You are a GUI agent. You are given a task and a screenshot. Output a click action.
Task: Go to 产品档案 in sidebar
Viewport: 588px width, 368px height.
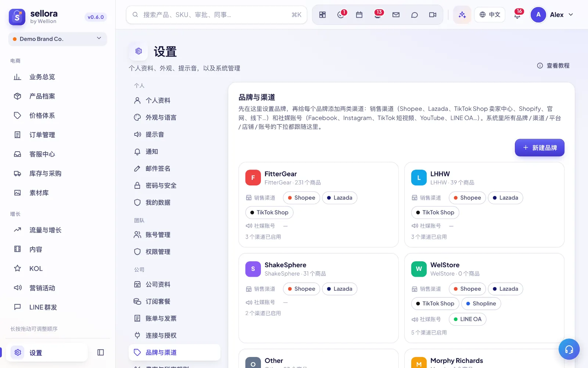(x=58, y=96)
